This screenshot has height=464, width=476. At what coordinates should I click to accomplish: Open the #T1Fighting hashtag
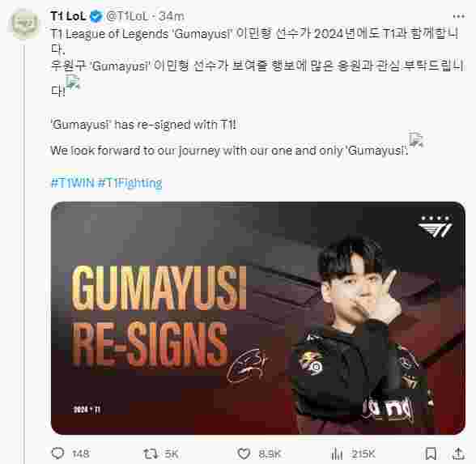(x=130, y=183)
